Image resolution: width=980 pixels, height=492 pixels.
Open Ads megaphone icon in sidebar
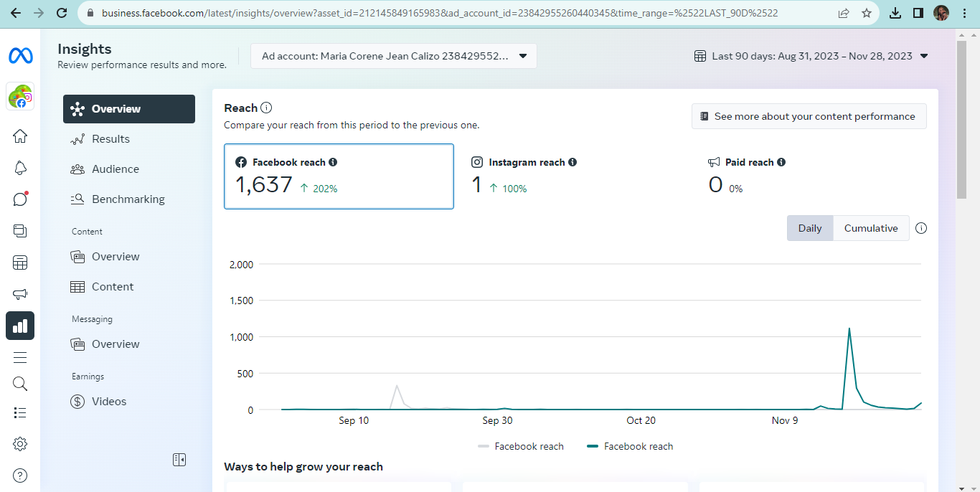(x=20, y=294)
